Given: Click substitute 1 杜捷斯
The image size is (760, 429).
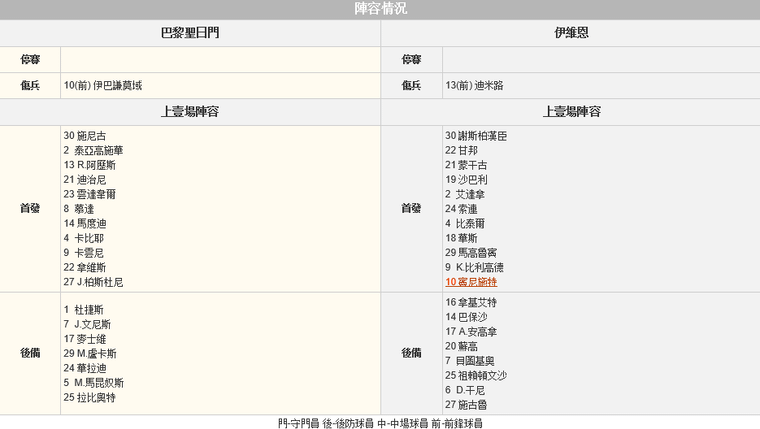Looking at the screenshot, I should 83,310.
